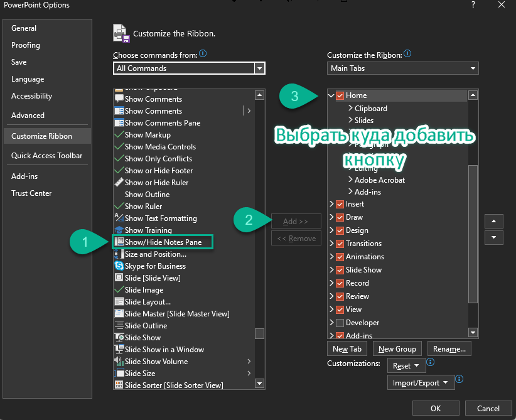Click the Slide Outline command icon
Image resolution: width=516 pixels, height=420 pixels.
click(x=119, y=325)
